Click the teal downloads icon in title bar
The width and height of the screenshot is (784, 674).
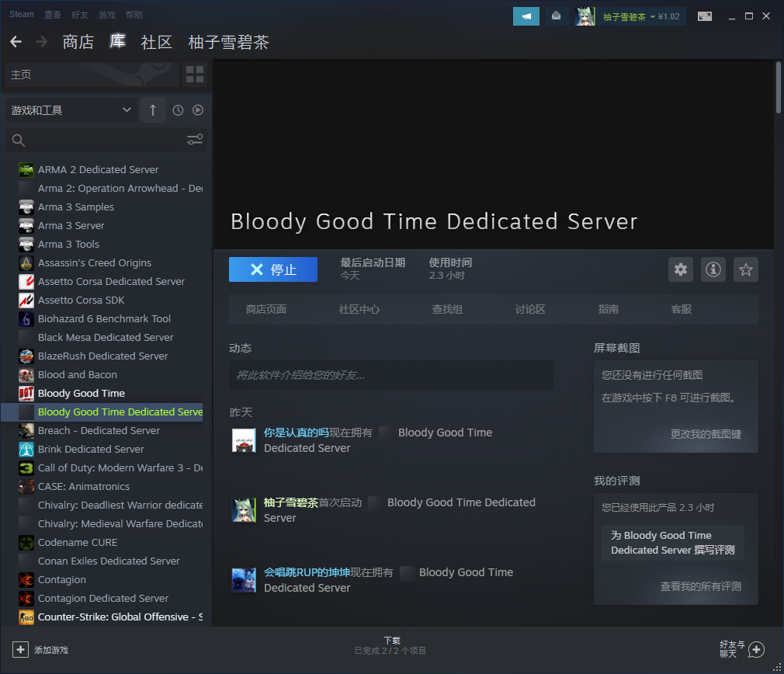point(526,15)
